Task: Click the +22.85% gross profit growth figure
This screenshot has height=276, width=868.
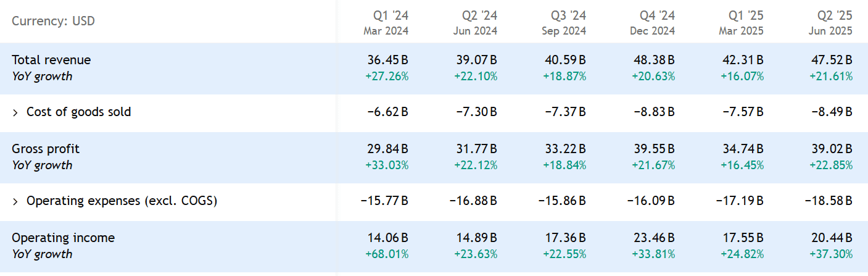Action: pyautogui.click(x=832, y=165)
